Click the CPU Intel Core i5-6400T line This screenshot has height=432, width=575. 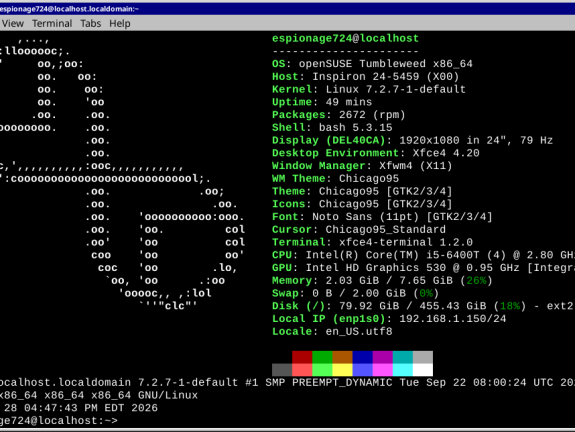424,255
